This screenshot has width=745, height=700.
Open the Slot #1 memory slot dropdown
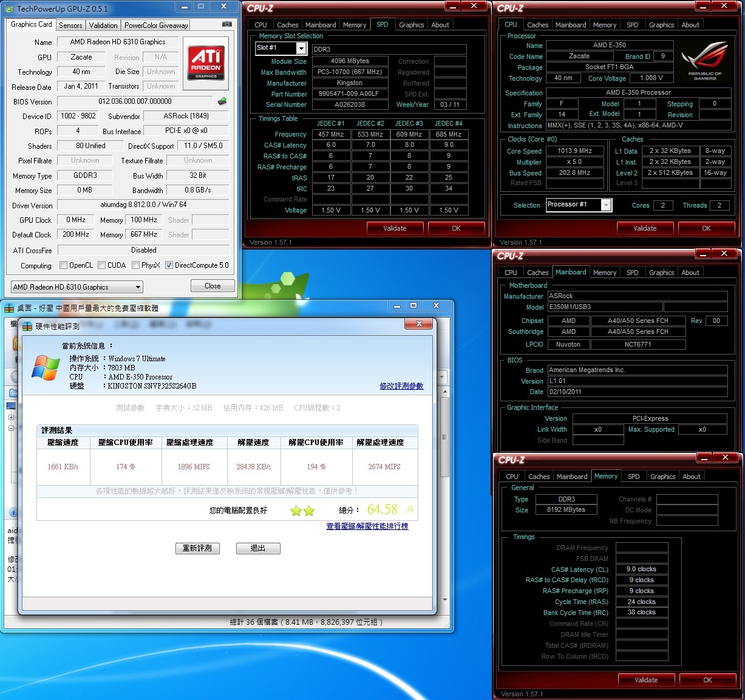[301, 48]
